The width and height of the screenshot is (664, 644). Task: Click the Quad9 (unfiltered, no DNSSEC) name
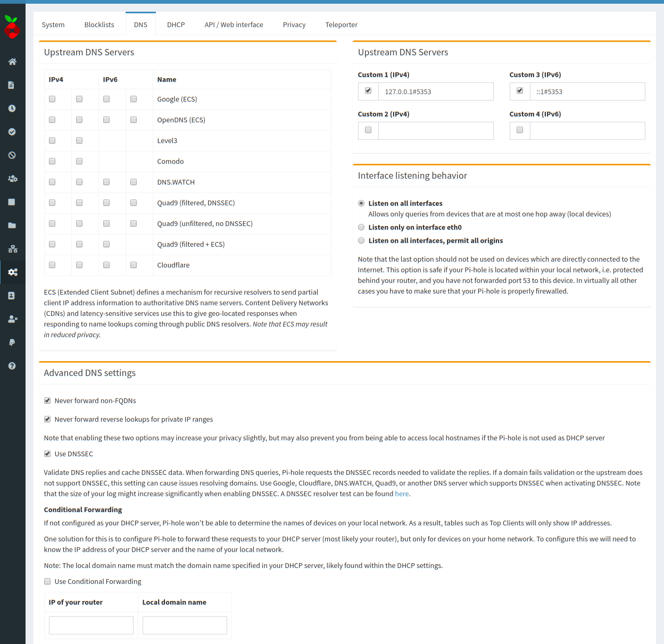tap(205, 223)
